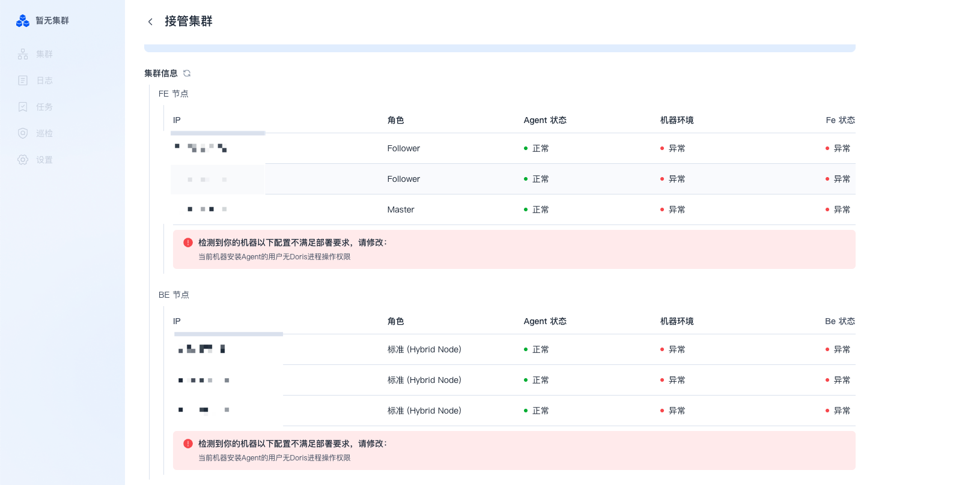Screen dimensions: 980x485
Task: Go back using the left chevron
Action: coord(150,22)
